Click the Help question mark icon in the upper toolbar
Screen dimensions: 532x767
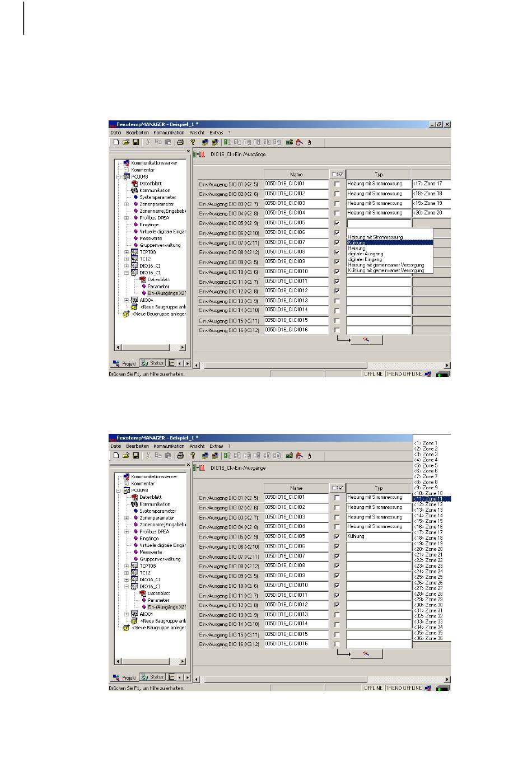193,142
